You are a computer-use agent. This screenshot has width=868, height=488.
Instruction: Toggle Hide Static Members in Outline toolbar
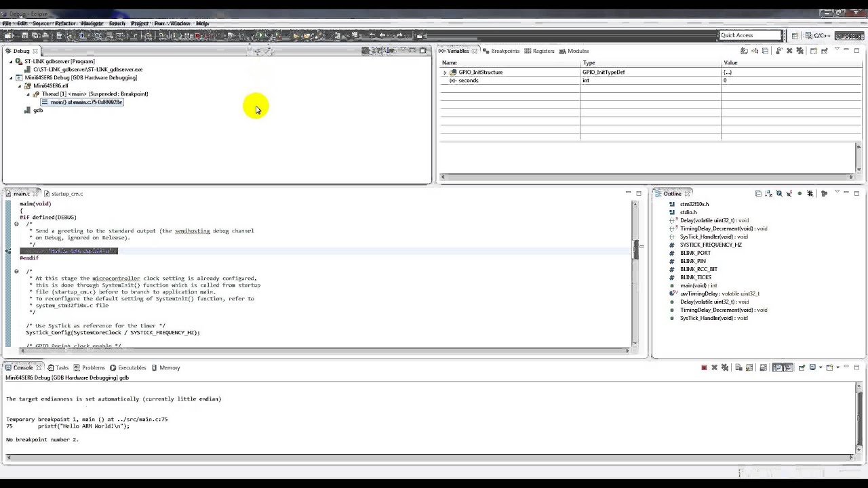tap(789, 193)
